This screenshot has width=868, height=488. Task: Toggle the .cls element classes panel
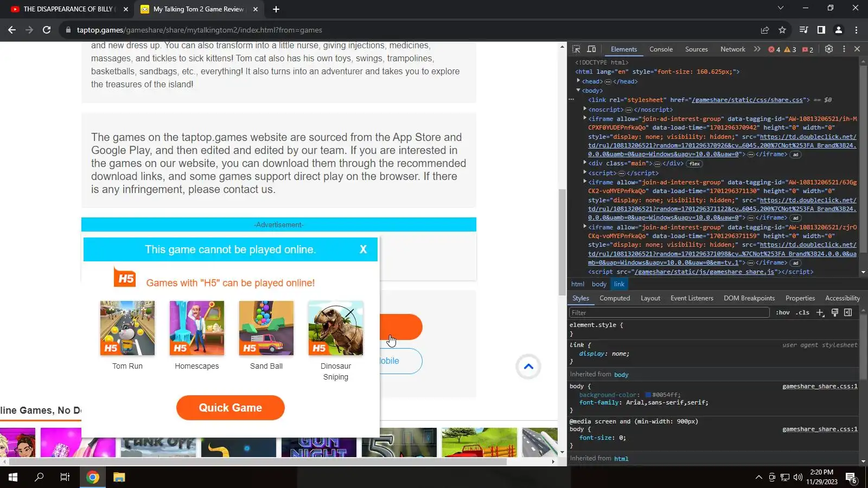click(x=802, y=312)
